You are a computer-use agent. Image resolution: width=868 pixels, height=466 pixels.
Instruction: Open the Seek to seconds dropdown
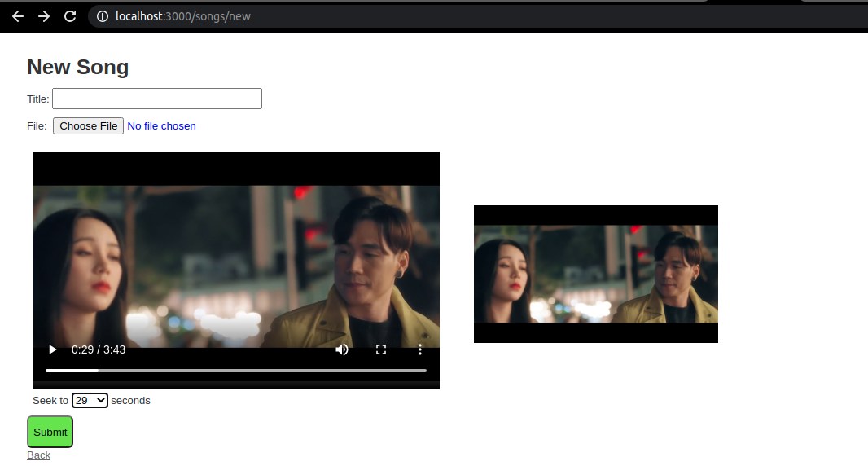90,400
